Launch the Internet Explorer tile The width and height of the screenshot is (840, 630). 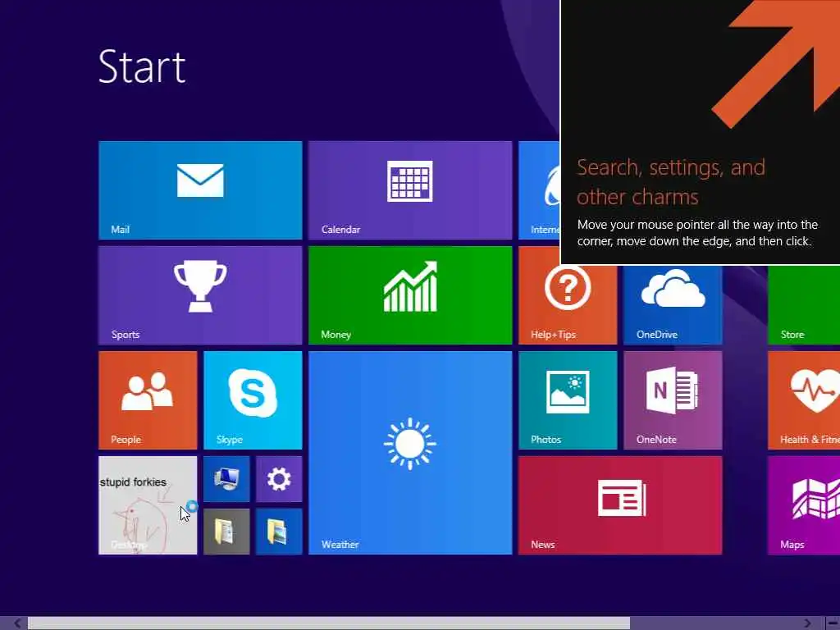coord(539,190)
